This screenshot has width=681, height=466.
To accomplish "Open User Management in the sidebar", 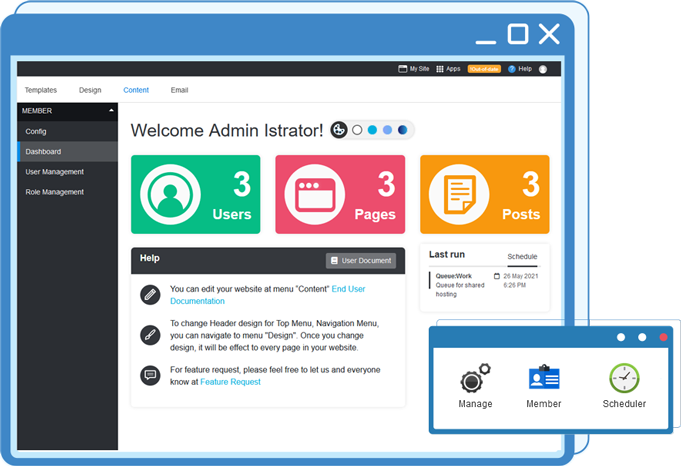I will pyautogui.click(x=67, y=172).
